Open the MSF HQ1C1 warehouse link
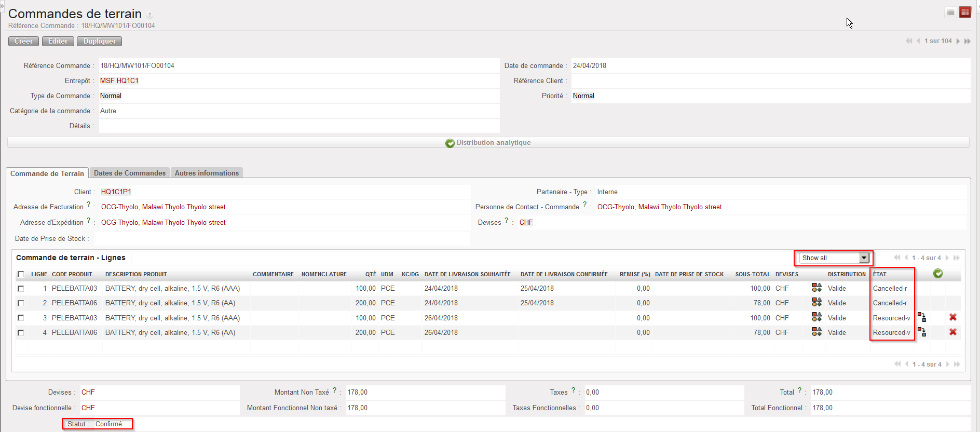This screenshot has width=980, height=432. (x=119, y=80)
